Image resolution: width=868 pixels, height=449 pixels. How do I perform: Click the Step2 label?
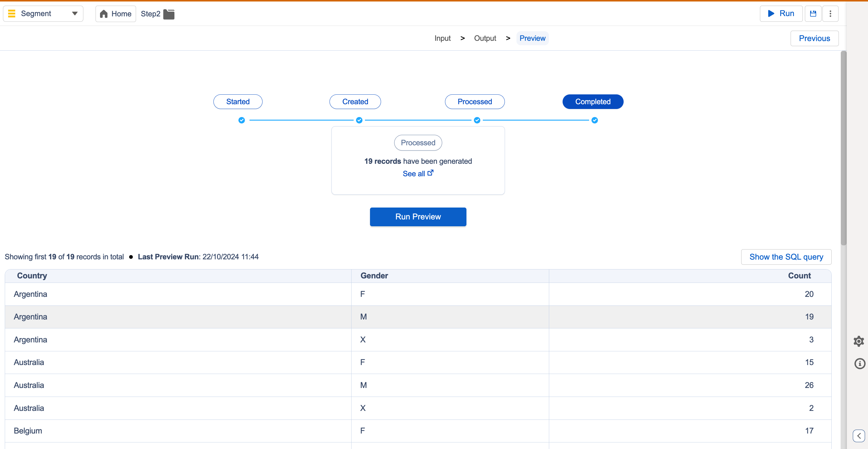pos(150,14)
